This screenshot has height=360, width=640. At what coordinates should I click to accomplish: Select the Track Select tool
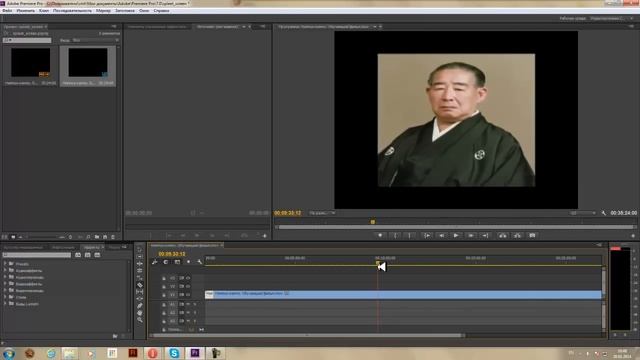click(x=140, y=257)
